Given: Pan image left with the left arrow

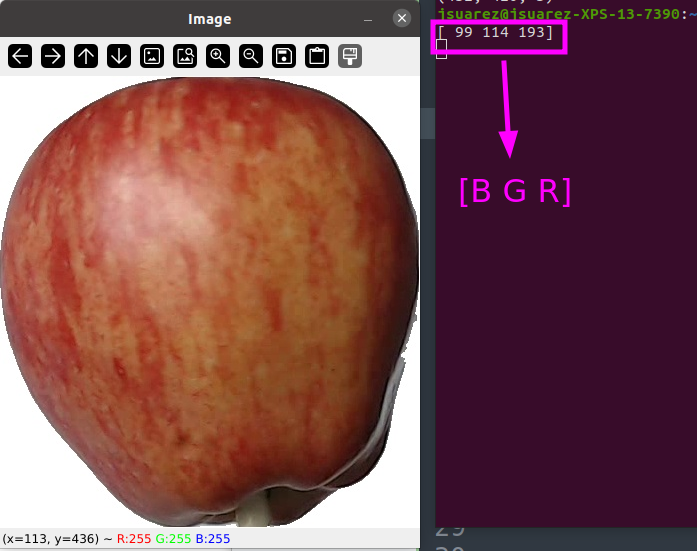Looking at the screenshot, I should 20,56.
